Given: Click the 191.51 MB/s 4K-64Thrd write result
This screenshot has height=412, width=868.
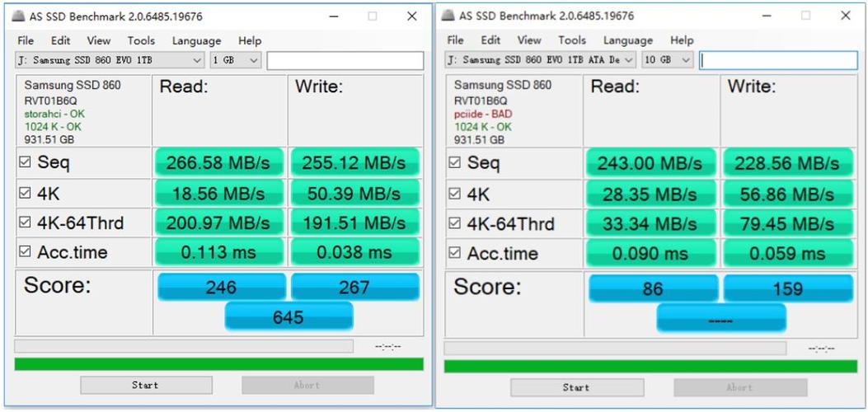Looking at the screenshot, I should pyautogui.click(x=354, y=222).
